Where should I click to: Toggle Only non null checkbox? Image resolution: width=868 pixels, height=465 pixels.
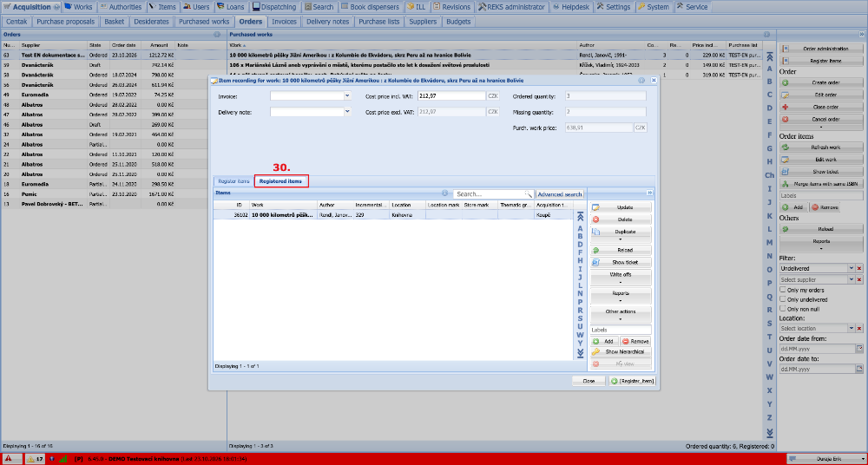pyautogui.click(x=783, y=309)
